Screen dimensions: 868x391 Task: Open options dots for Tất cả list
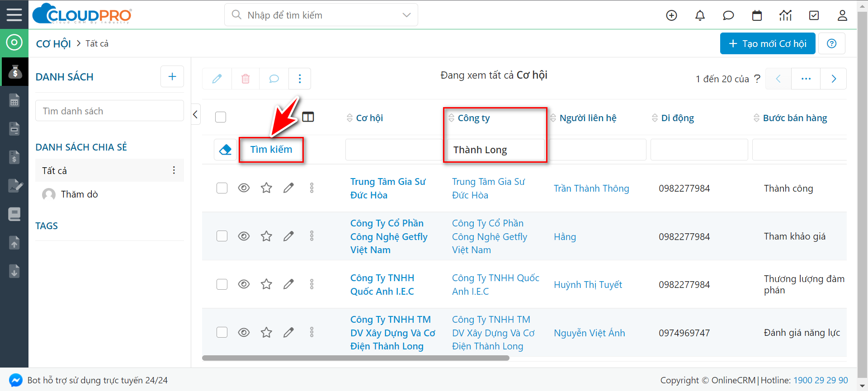(174, 170)
